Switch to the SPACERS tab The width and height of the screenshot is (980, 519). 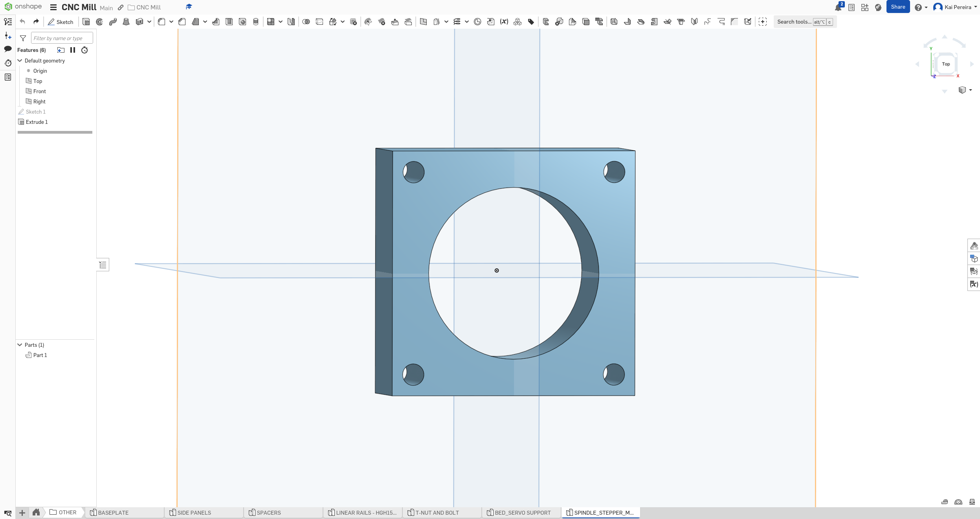pyautogui.click(x=283, y=513)
